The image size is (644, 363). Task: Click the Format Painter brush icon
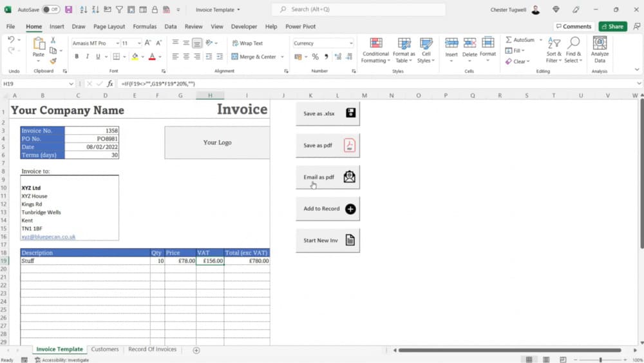pyautogui.click(x=53, y=61)
